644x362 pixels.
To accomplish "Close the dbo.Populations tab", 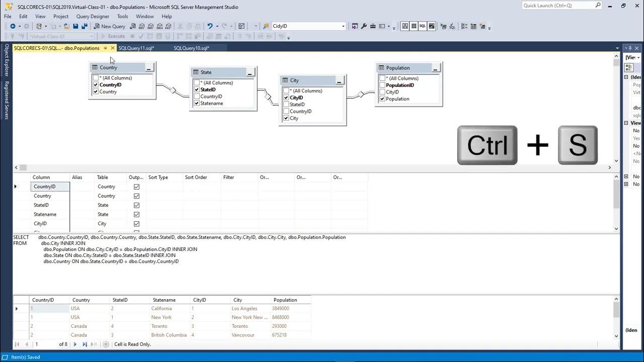I will click(x=113, y=48).
